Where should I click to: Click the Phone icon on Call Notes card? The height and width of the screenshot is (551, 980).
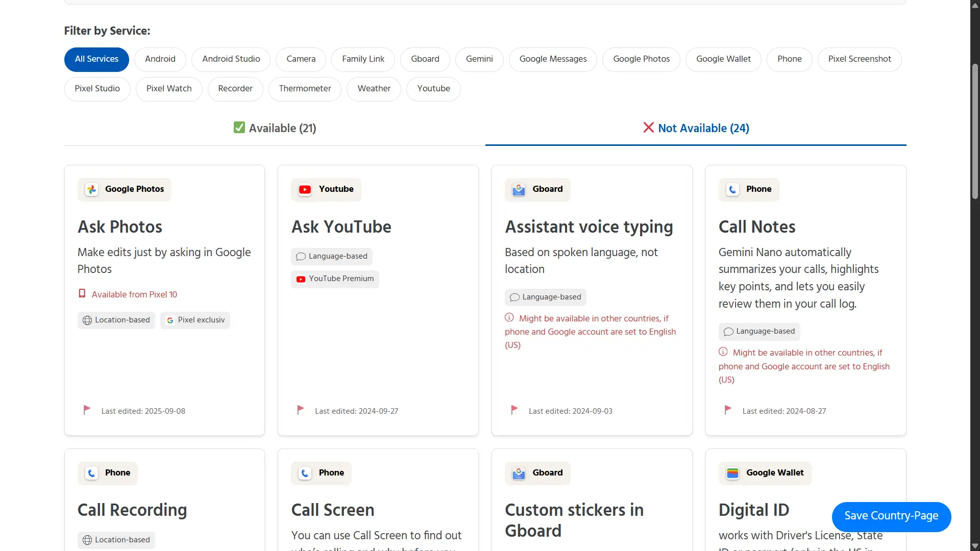733,190
